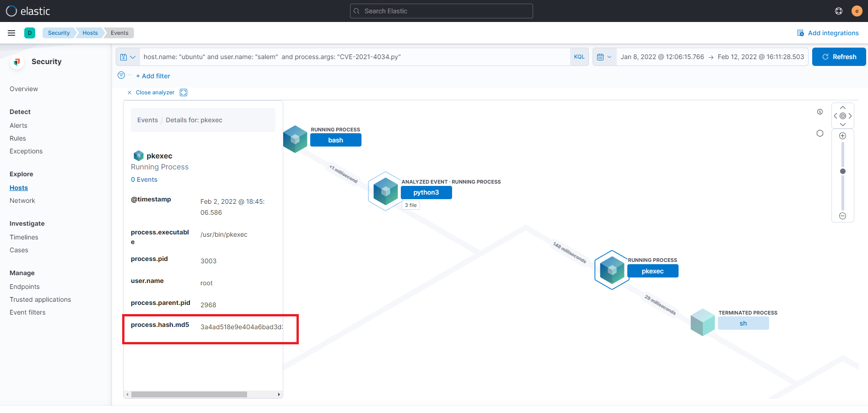Open the filter options menu icon
The height and width of the screenshot is (413, 868).
pos(121,76)
